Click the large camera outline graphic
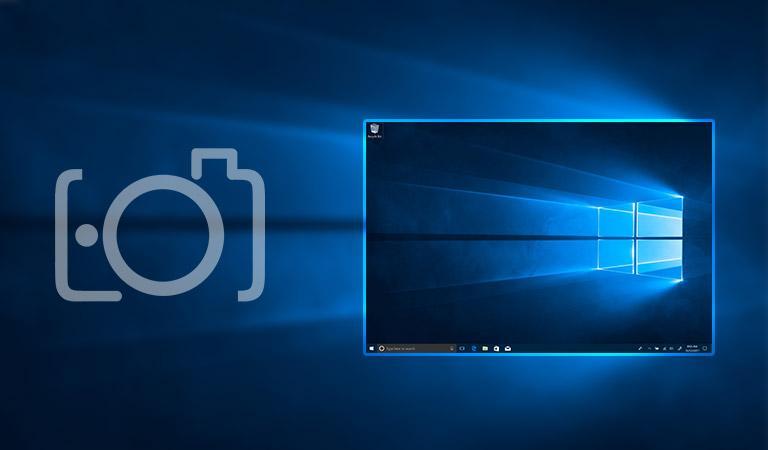The width and height of the screenshot is (768, 450). (x=160, y=225)
